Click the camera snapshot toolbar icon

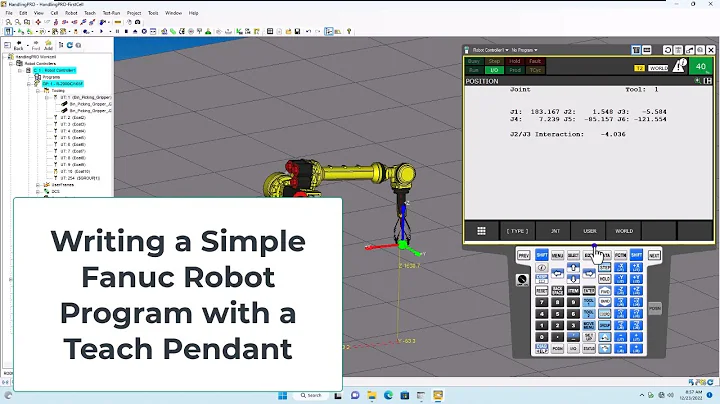click(137, 22)
